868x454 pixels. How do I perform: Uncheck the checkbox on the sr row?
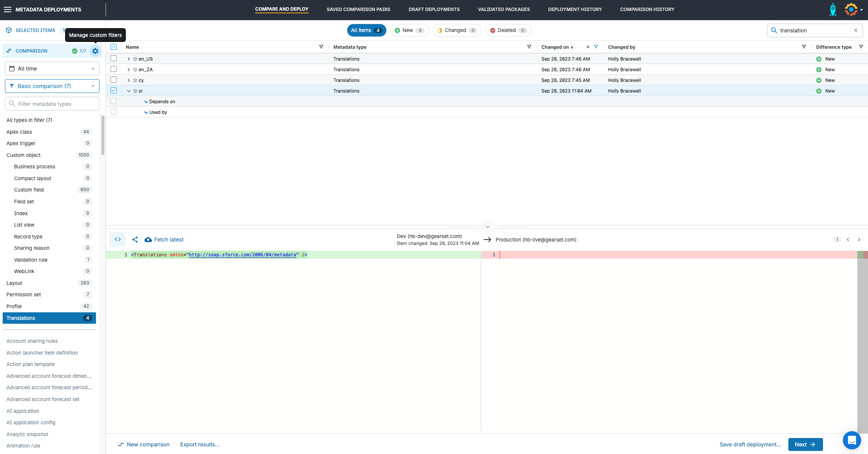tap(114, 91)
